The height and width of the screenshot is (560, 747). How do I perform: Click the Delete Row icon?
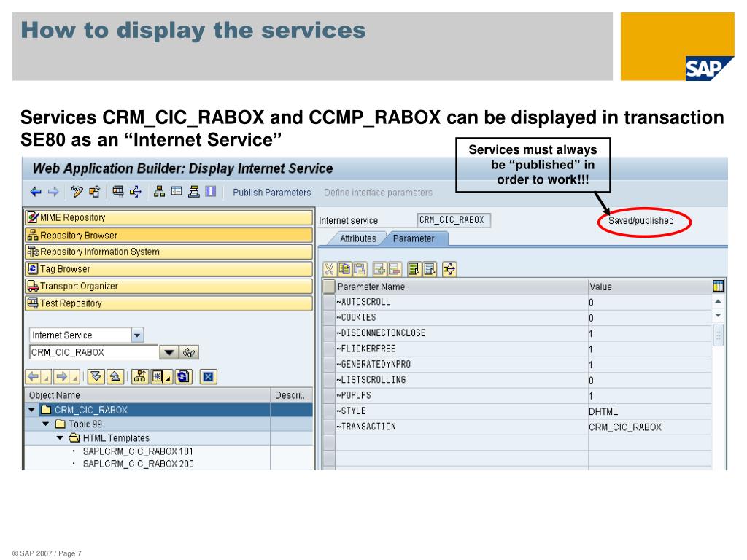[x=395, y=270]
